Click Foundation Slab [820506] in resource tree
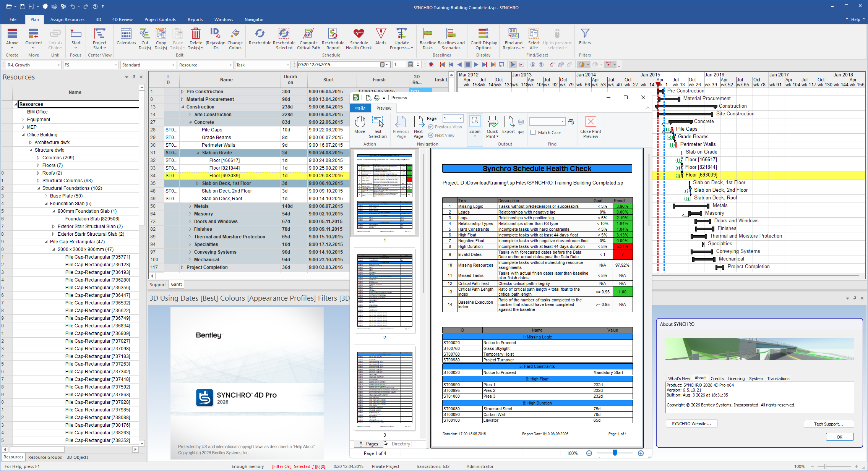 point(92,219)
